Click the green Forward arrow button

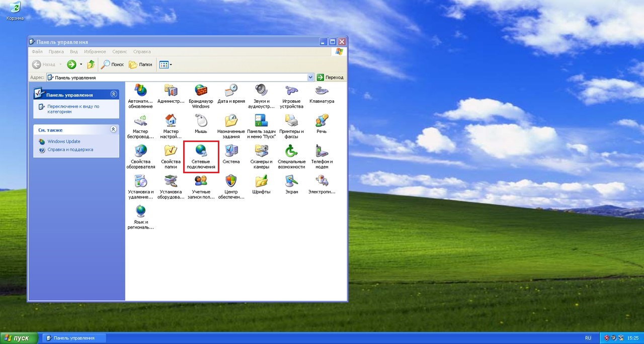[x=71, y=64]
